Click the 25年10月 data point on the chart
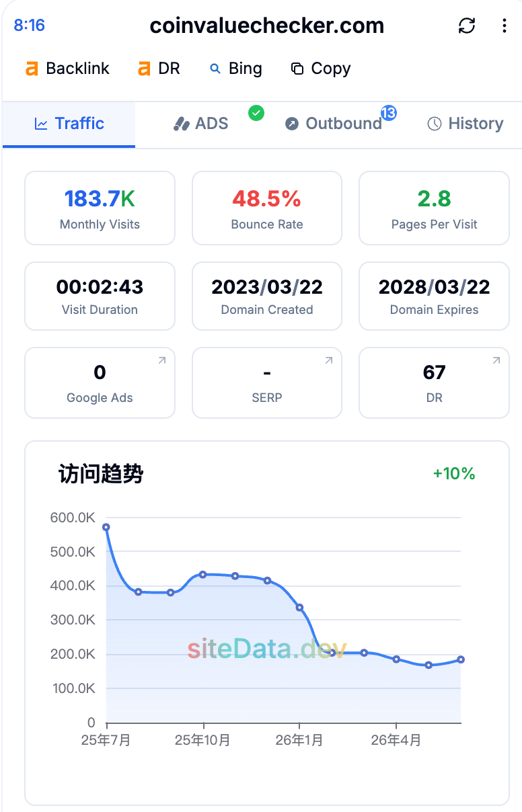522x812 pixels. 202,575
